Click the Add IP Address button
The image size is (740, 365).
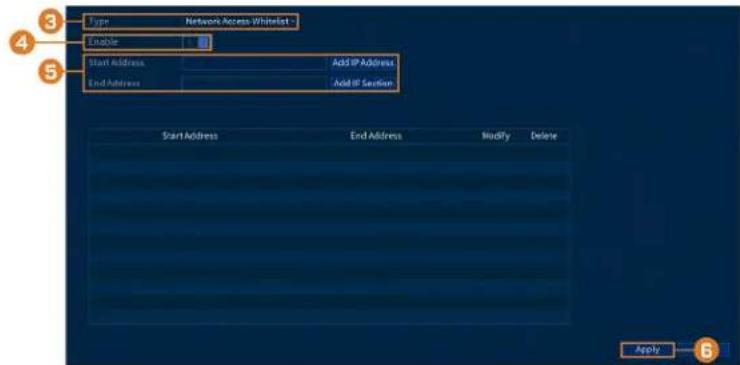coord(363,63)
